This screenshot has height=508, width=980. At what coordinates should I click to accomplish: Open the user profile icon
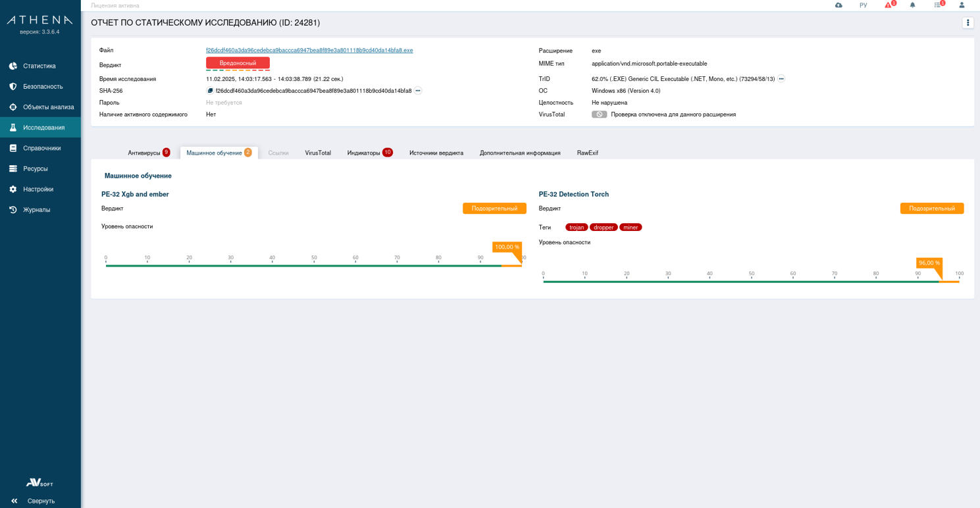[x=962, y=5]
